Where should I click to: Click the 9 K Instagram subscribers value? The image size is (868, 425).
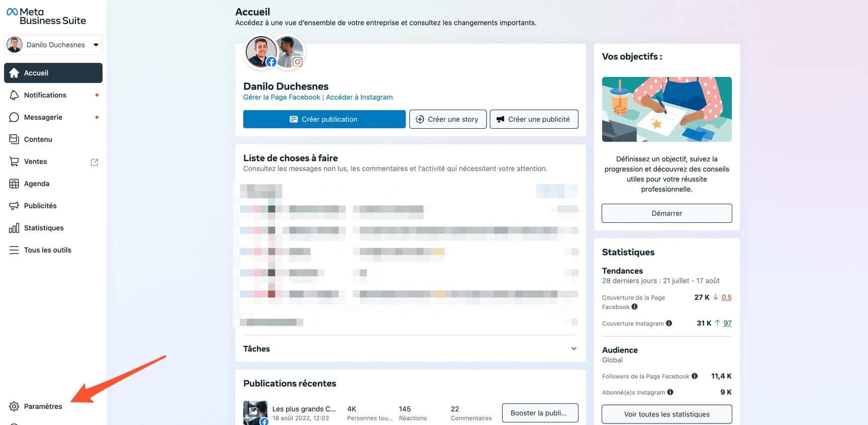pyautogui.click(x=726, y=392)
